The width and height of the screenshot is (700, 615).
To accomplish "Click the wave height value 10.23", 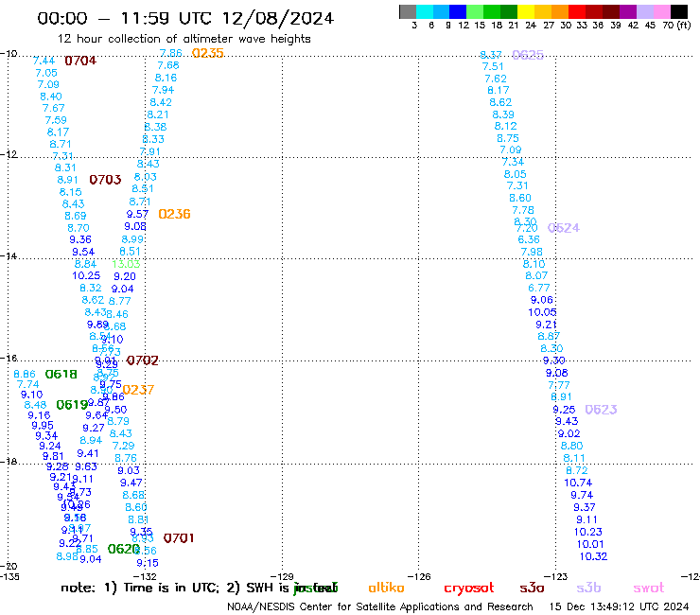I will [588, 532].
